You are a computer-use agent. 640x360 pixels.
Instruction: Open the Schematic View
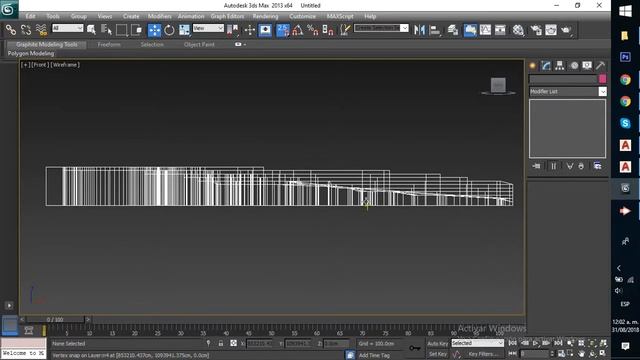pos(500,30)
